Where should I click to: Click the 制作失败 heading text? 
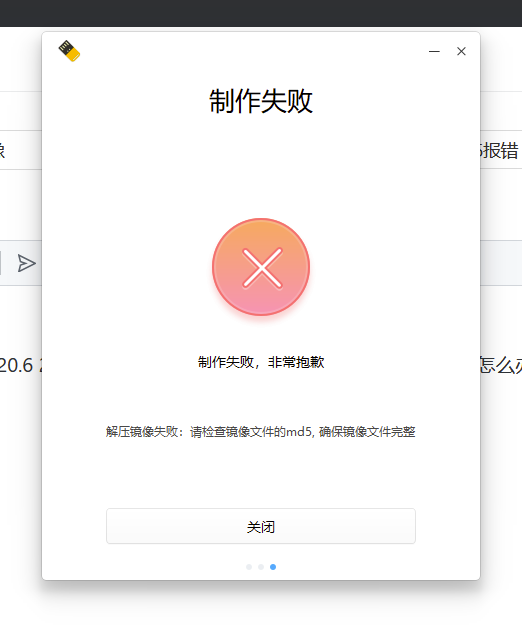pos(261,101)
